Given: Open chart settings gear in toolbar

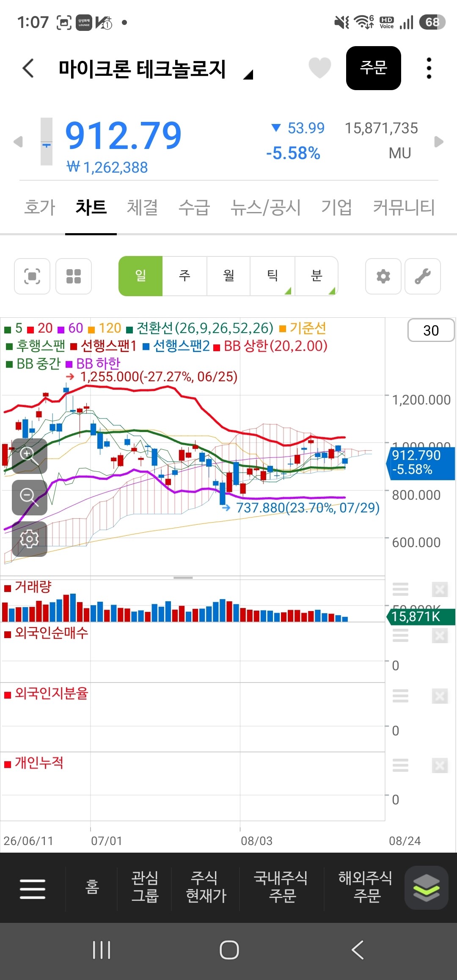Looking at the screenshot, I should click(383, 276).
